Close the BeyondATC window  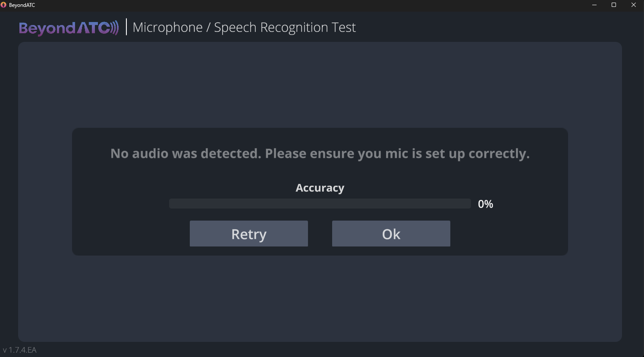pos(634,5)
